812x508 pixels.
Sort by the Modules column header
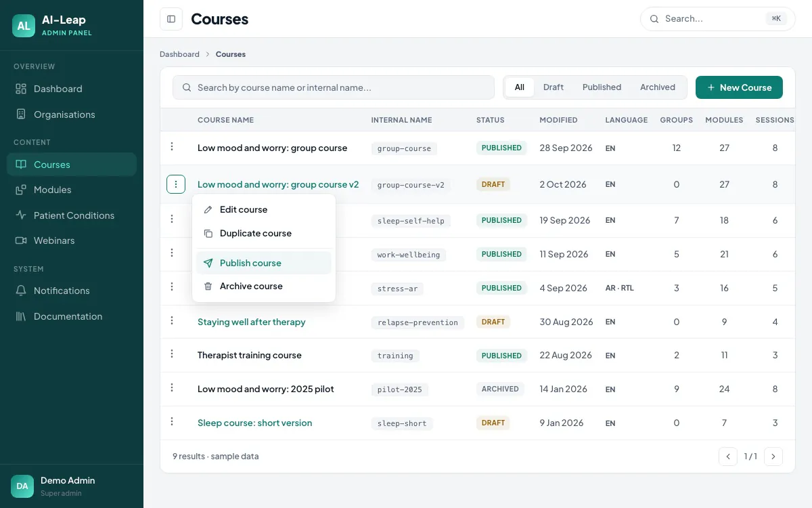point(724,120)
